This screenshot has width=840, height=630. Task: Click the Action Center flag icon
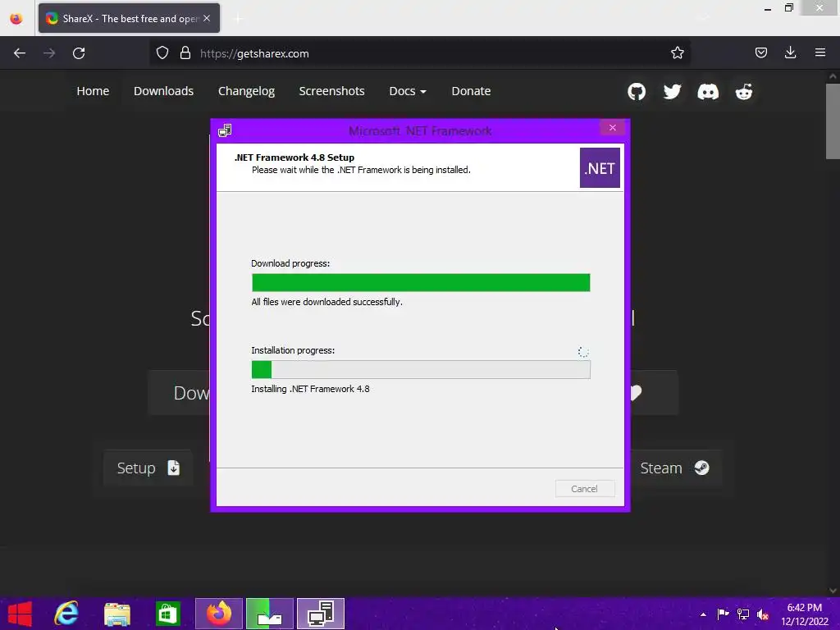pos(723,614)
